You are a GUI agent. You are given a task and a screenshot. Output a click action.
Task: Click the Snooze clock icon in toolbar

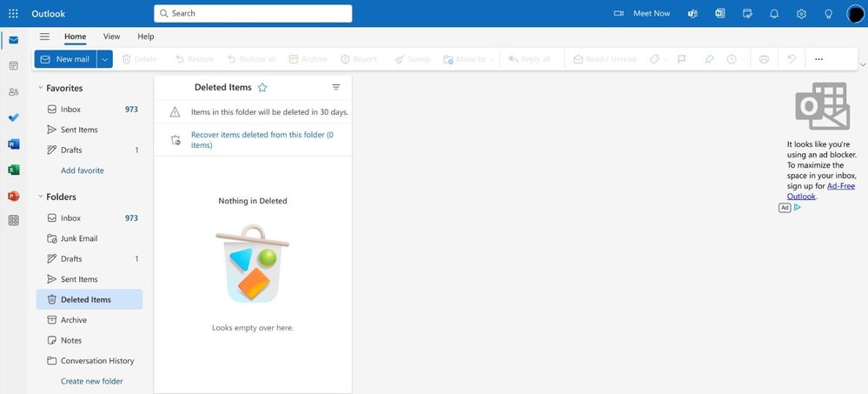(732, 59)
